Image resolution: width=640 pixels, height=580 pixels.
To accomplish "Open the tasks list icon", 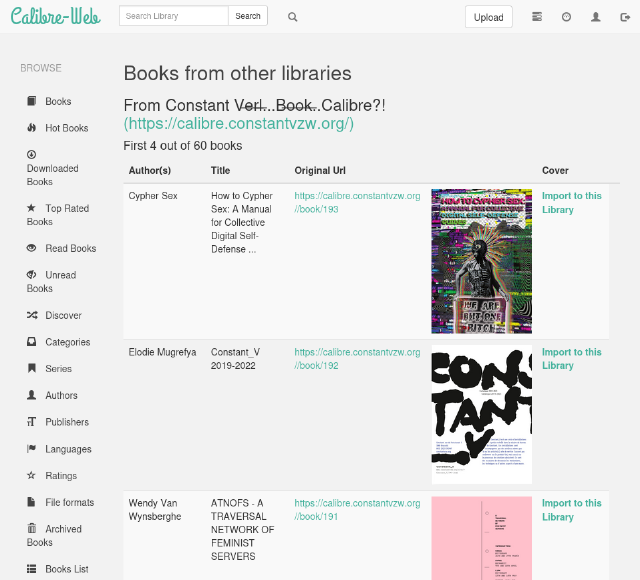I will coord(537,17).
